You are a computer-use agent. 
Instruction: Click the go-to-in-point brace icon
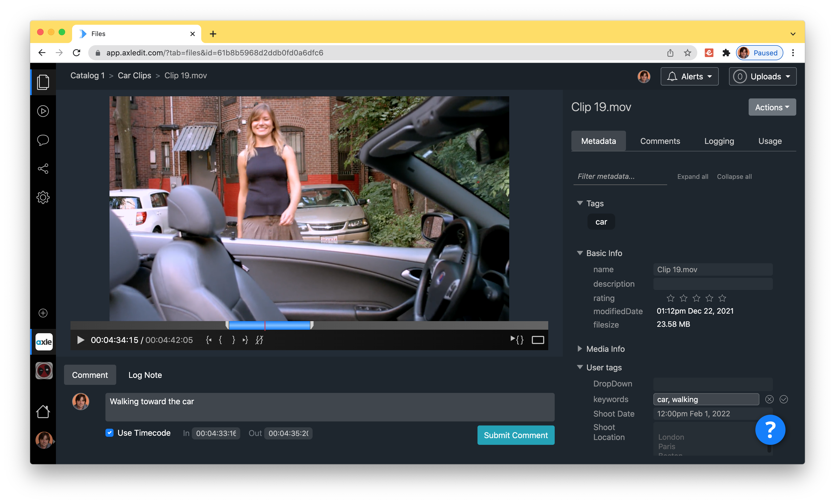pyautogui.click(x=209, y=340)
